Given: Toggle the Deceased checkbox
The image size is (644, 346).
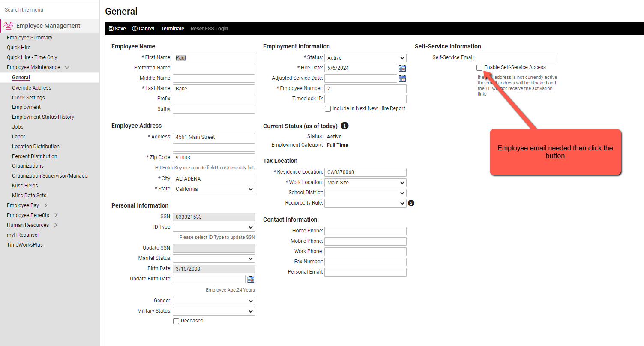Looking at the screenshot, I should pyautogui.click(x=176, y=321).
